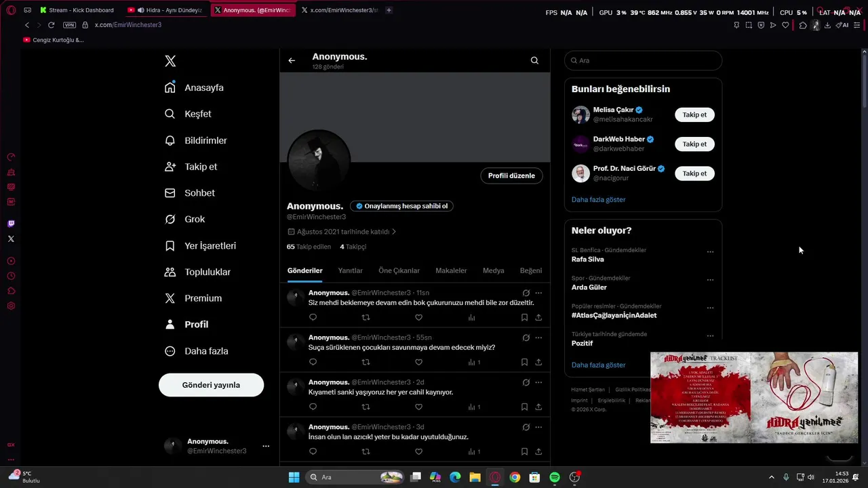Follow DarkWeb Haber with Takip et

pyautogui.click(x=694, y=144)
